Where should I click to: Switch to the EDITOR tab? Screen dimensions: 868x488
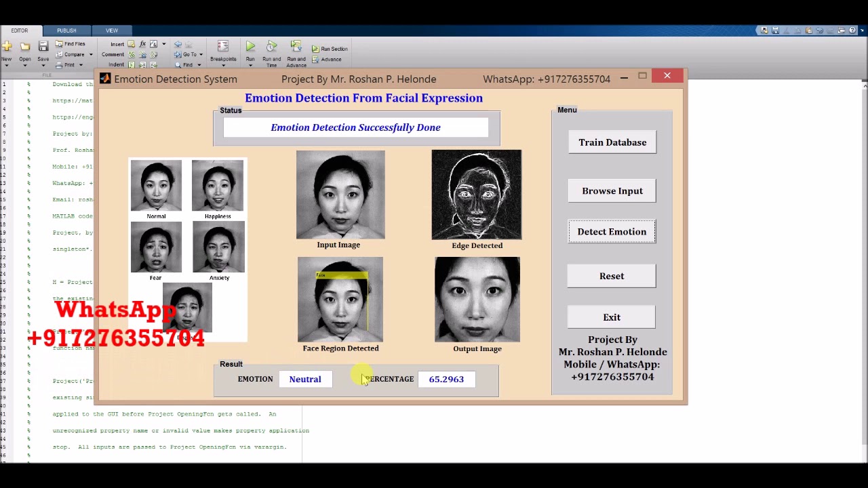tap(19, 30)
